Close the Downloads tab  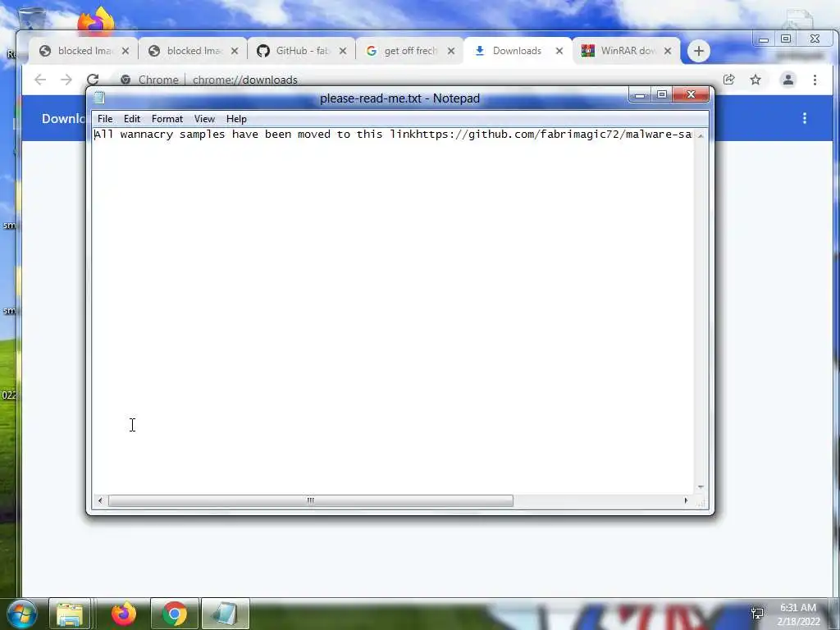click(559, 51)
